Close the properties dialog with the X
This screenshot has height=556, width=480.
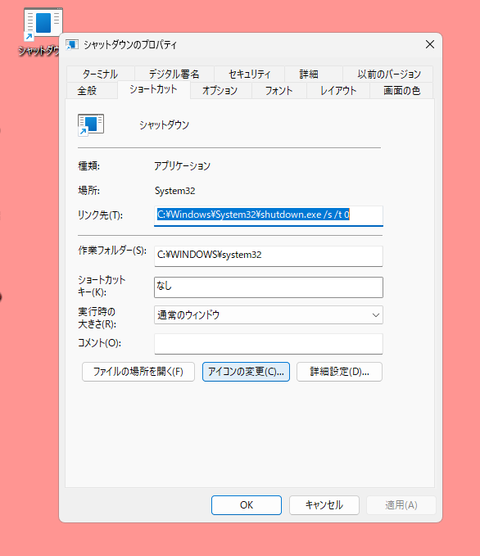click(x=430, y=44)
